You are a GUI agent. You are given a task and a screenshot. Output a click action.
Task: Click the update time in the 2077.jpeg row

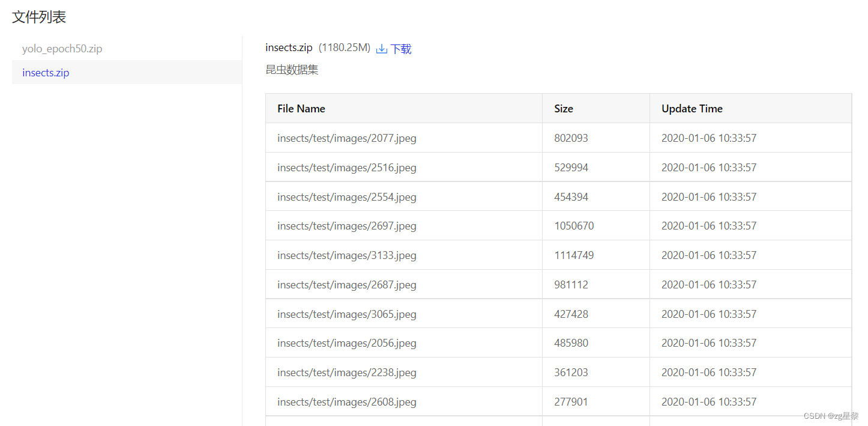[x=709, y=138]
